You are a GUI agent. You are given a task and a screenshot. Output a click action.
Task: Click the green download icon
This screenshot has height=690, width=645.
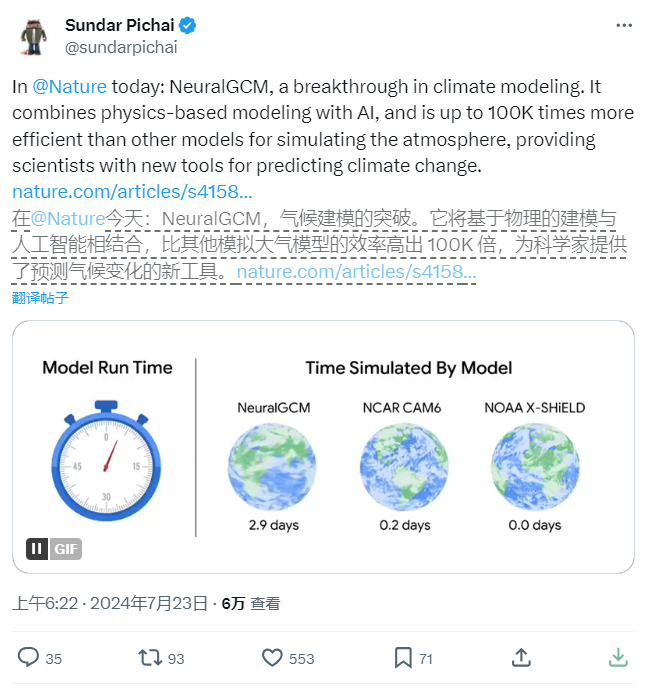[x=618, y=657]
